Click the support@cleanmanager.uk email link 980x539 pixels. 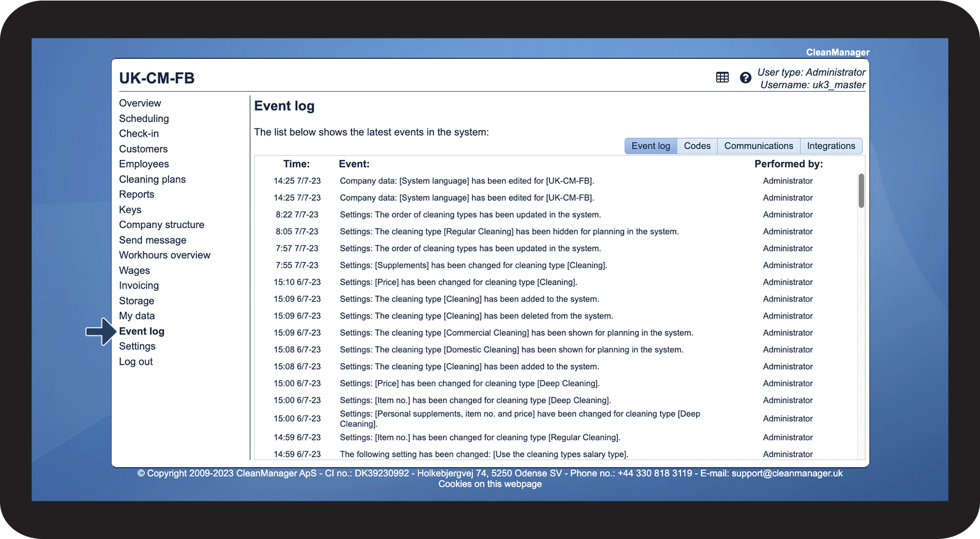[787, 473]
